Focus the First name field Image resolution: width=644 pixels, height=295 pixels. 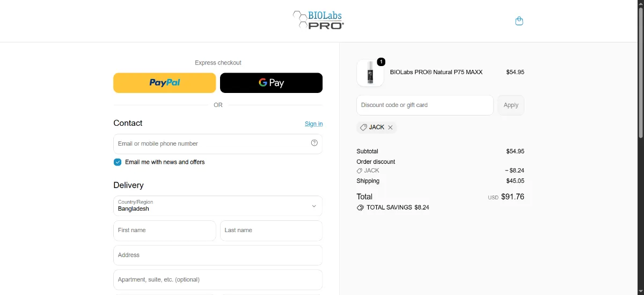click(164, 231)
